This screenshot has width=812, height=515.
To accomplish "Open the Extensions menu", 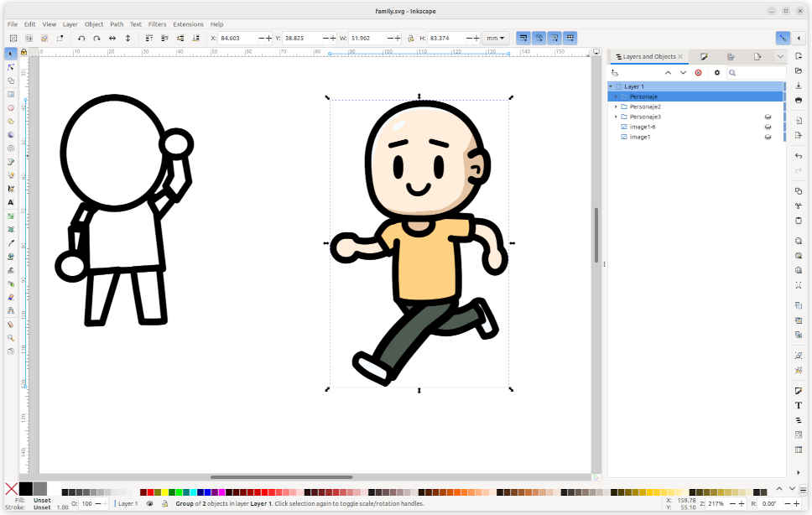I will click(x=188, y=24).
